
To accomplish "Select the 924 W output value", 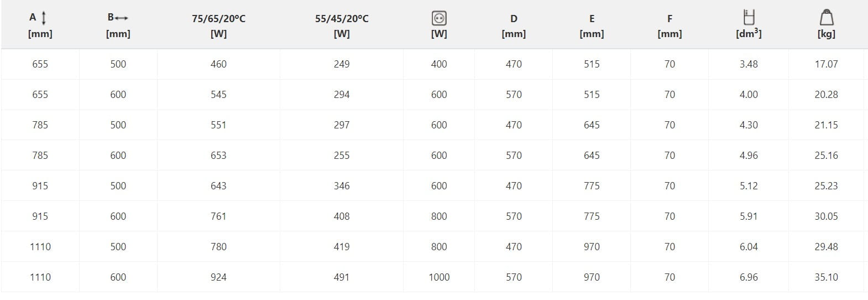I will click(218, 277).
